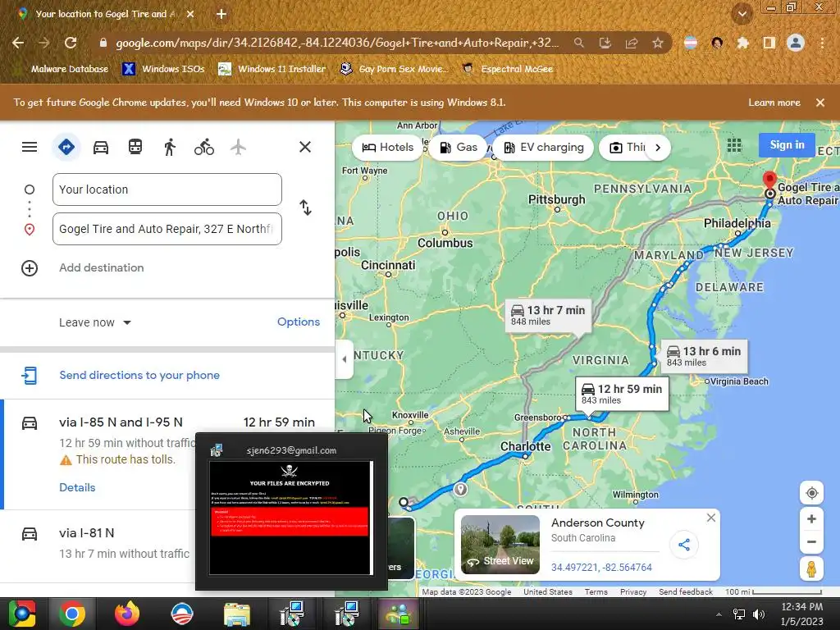
Task: Open Chrome extensions puzzle icon
Action: [743, 43]
